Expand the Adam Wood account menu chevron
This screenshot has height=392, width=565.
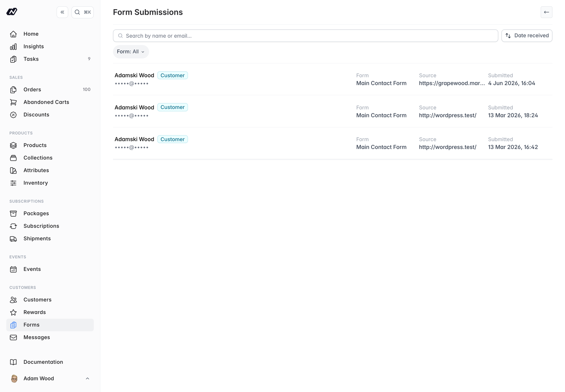[88, 379]
